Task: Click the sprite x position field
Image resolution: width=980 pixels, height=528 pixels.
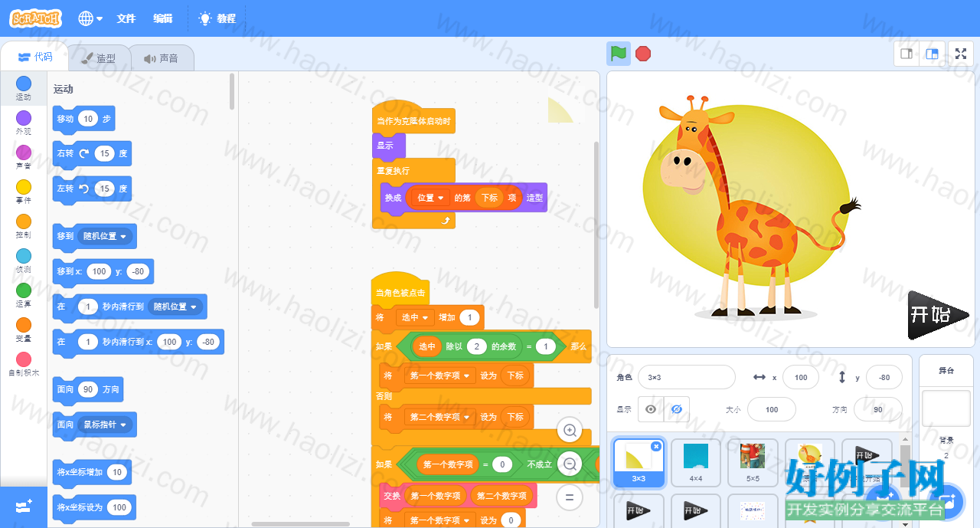Action: (x=801, y=377)
